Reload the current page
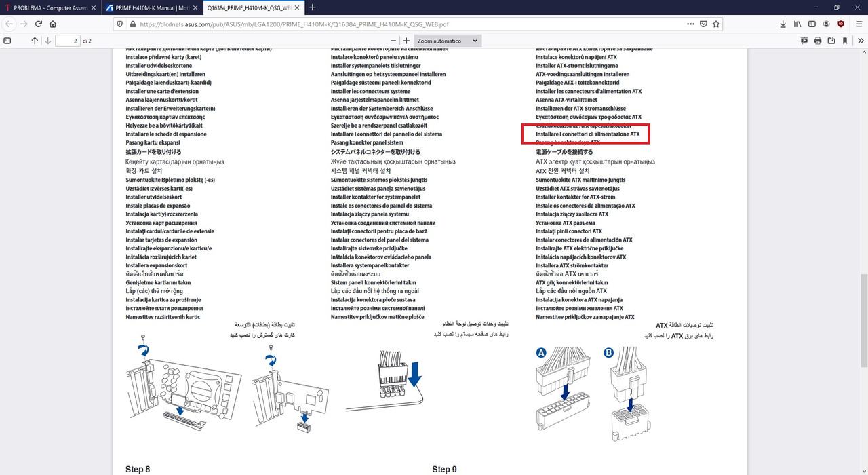The image size is (868, 475). (x=39, y=24)
